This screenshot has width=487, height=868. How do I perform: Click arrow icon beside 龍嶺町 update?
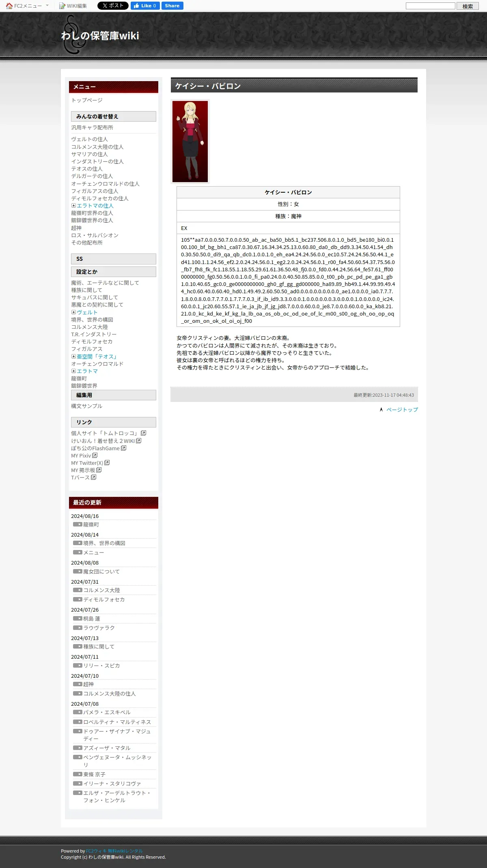78,524
